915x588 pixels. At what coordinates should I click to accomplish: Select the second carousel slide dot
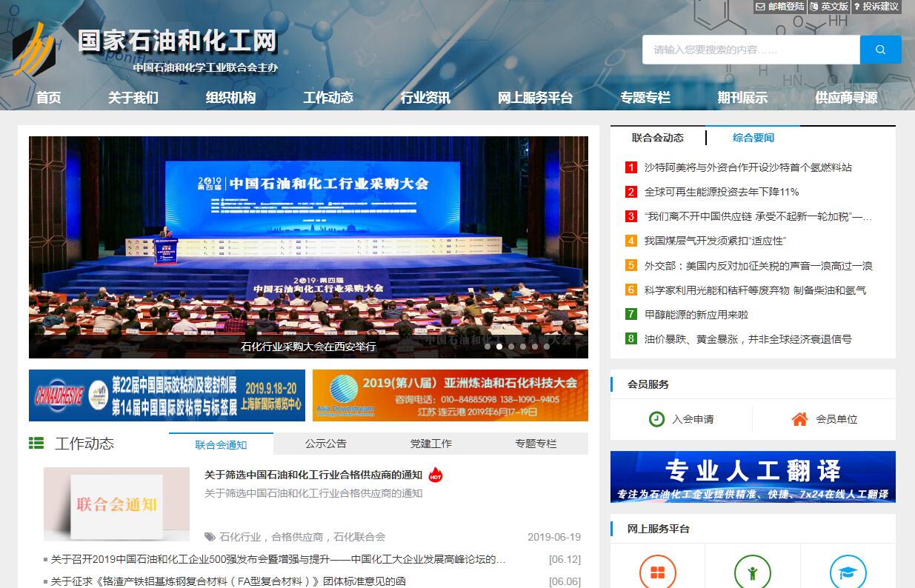[499, 346]
